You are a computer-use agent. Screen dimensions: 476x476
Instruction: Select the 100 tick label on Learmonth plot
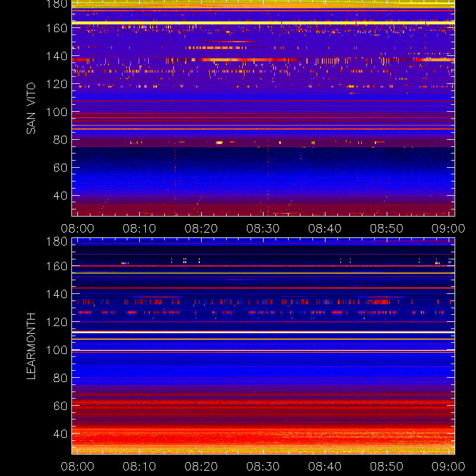57,350
